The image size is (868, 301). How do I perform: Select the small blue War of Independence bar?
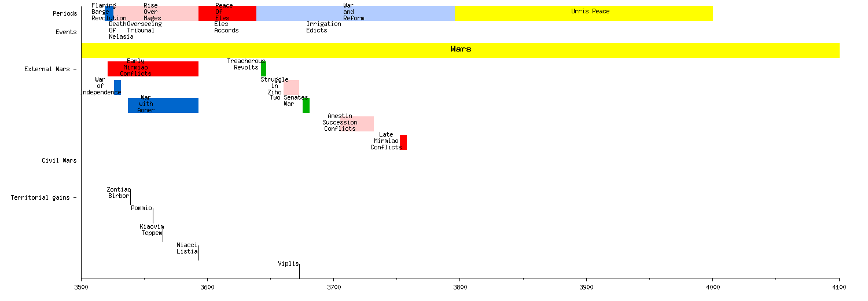pos(117,87)
